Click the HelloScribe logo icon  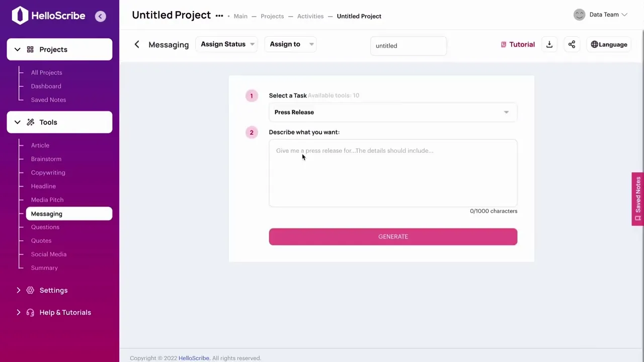[x=20, y=16]
